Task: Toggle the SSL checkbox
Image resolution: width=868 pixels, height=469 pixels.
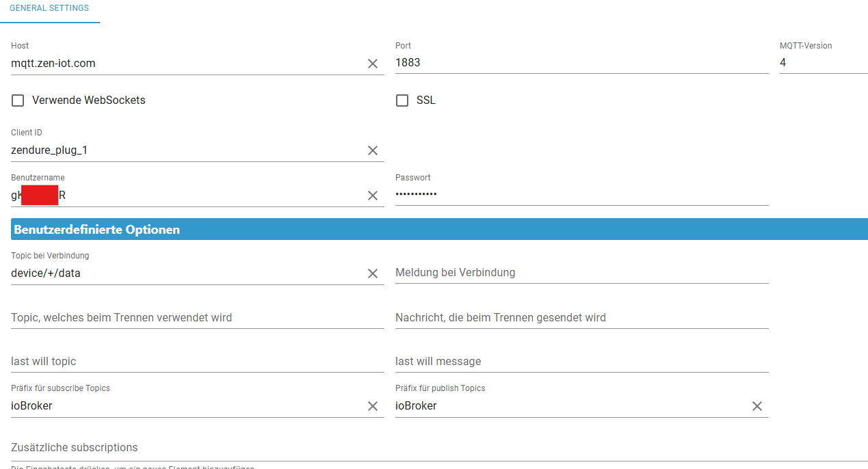Action: click(x=402, y=100)
